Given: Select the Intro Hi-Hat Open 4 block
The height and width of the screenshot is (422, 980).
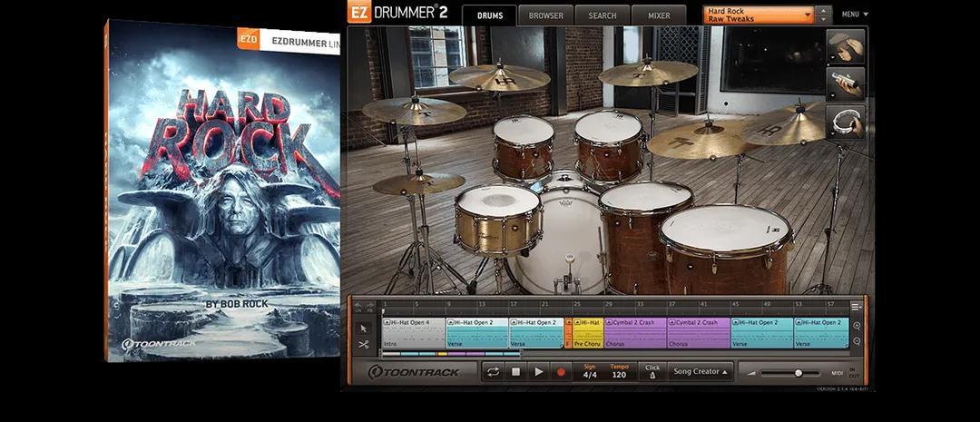Looking at the screenshot, I should click(413, 332).
